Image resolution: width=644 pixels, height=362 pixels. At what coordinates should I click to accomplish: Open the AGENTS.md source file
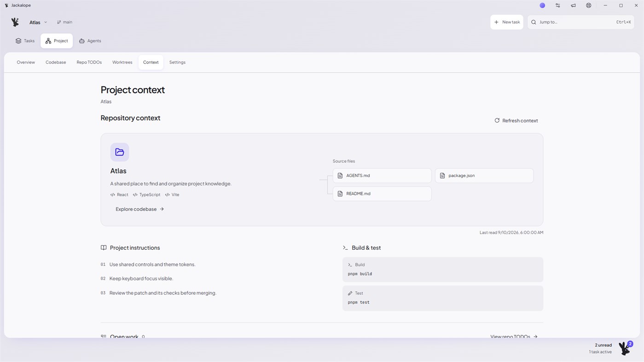(382, 175)
